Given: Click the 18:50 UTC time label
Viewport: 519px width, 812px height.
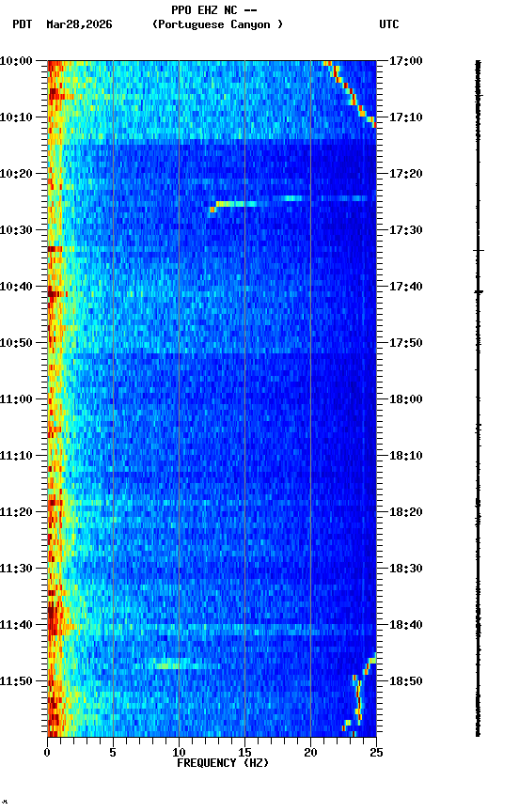Looking at the screenshot, I should (406, 681).
